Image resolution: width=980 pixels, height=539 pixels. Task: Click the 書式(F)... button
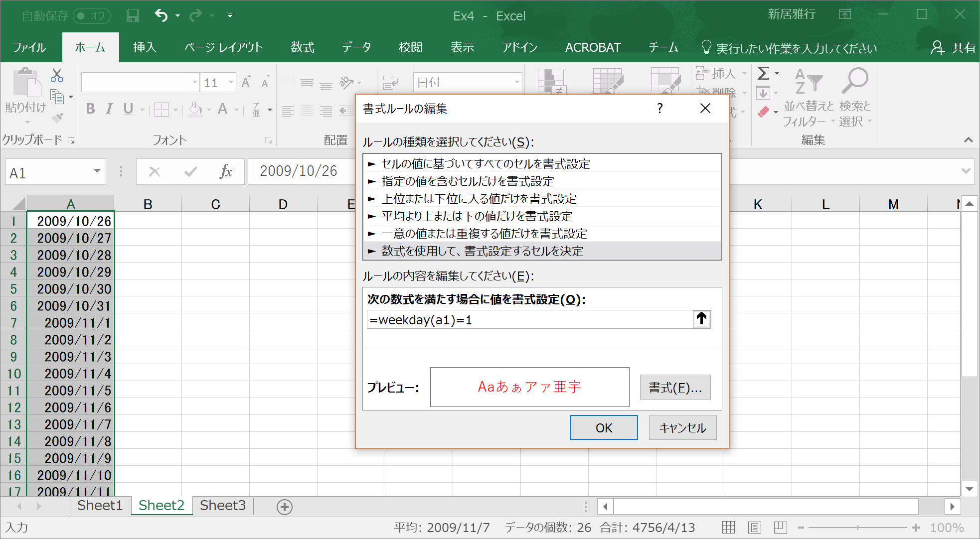(675, 388)
